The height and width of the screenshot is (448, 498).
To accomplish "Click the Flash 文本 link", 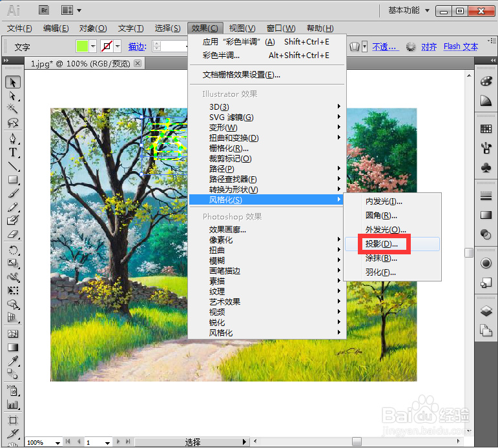I will pos(461,46).
